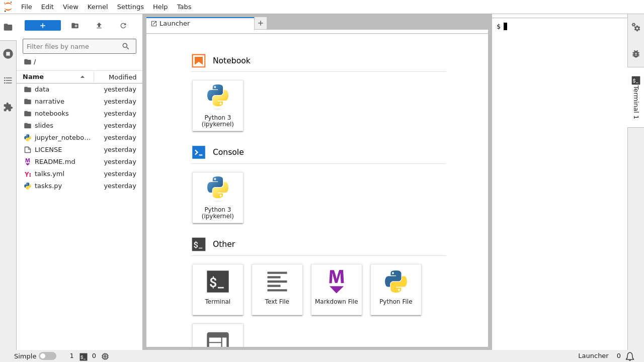Open the Kernel menu
The image size is (644, 362).
98,7
